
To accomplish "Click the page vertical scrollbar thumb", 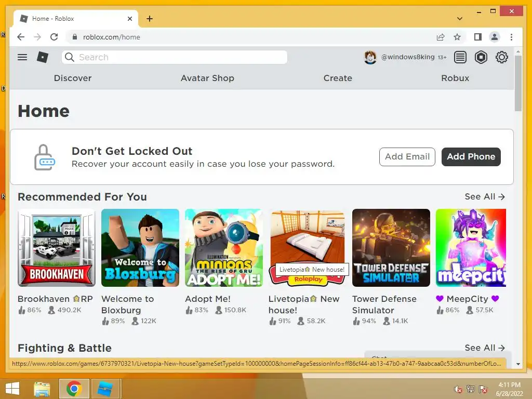I will [x=518, y=83].
